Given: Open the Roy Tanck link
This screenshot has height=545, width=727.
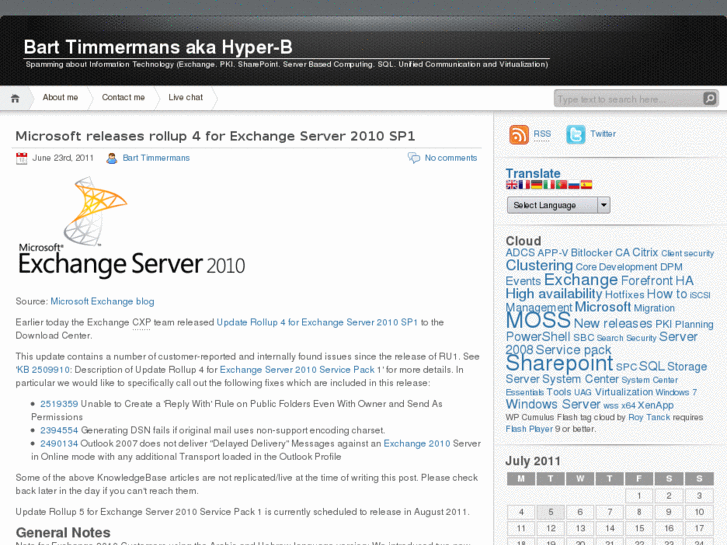Looking at the screenshot, I should click(x=649, y=417).
